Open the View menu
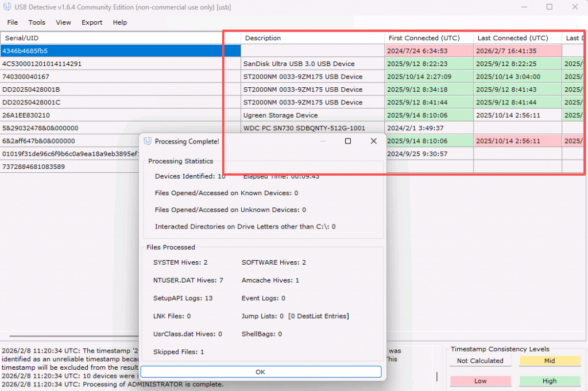Viewport: 588px width, 391px height. pos(64,22)
